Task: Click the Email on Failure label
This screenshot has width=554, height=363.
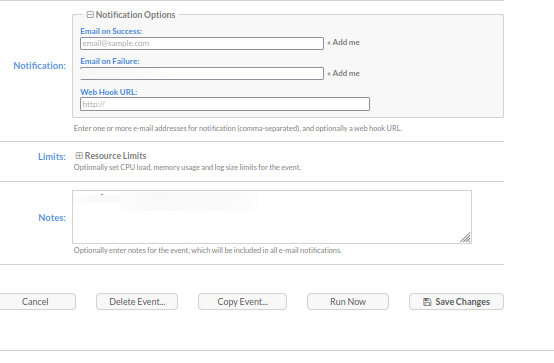Action: (x=110, y=61)
